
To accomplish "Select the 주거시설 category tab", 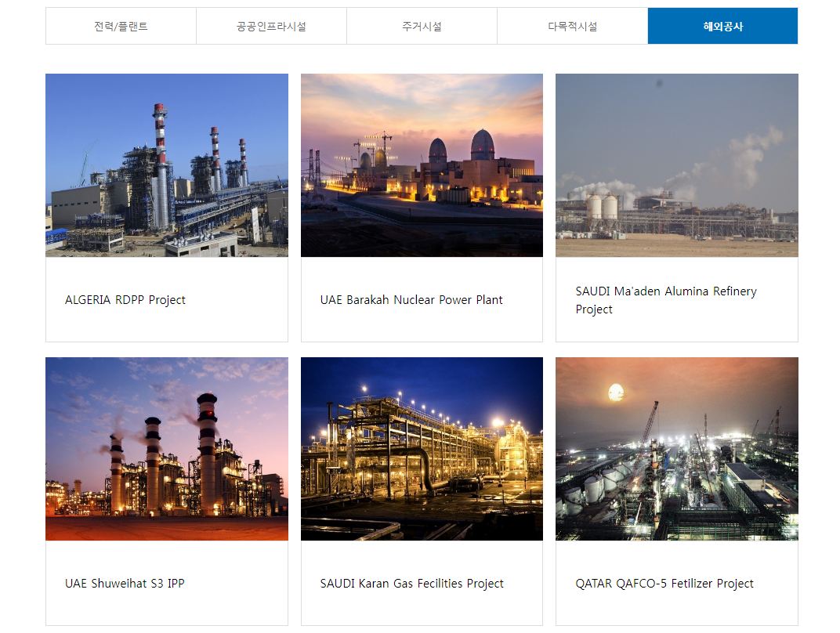I will pos(422,27).
